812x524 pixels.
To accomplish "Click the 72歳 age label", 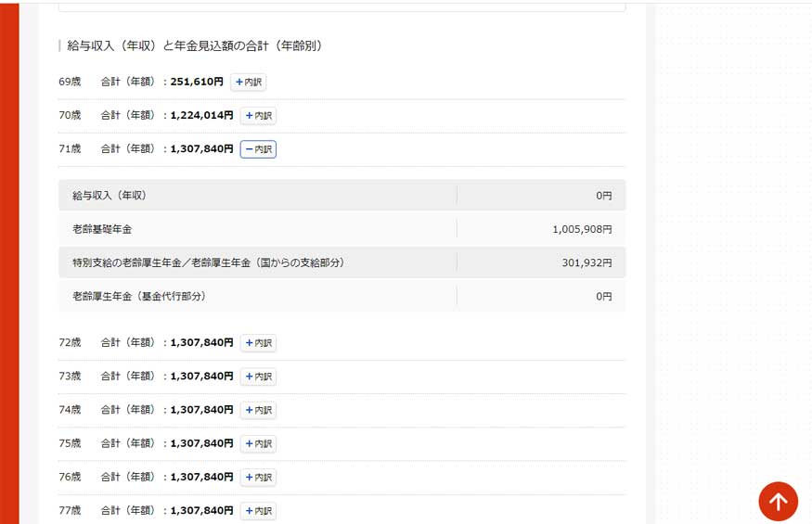I will click(x=70, y=342).
